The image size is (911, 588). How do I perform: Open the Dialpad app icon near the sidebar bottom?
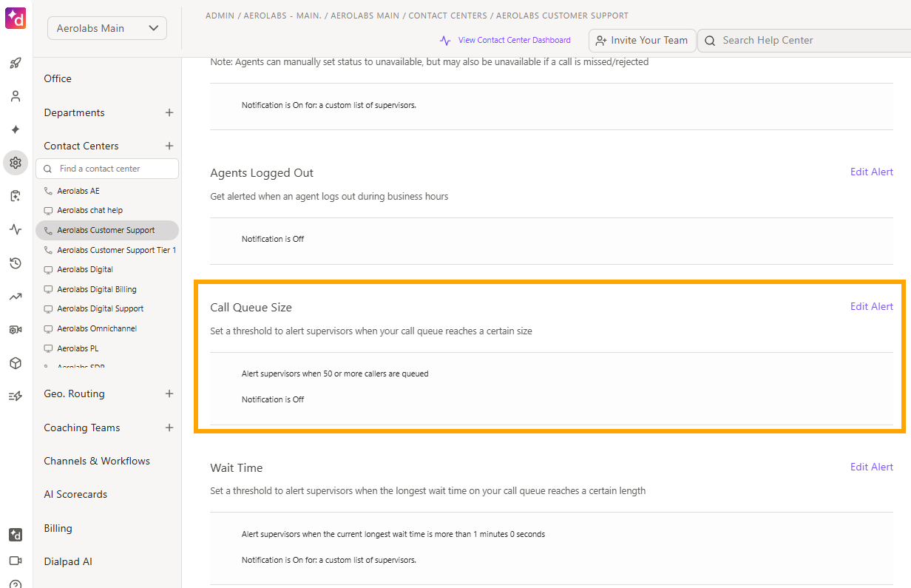pos(16,535)
